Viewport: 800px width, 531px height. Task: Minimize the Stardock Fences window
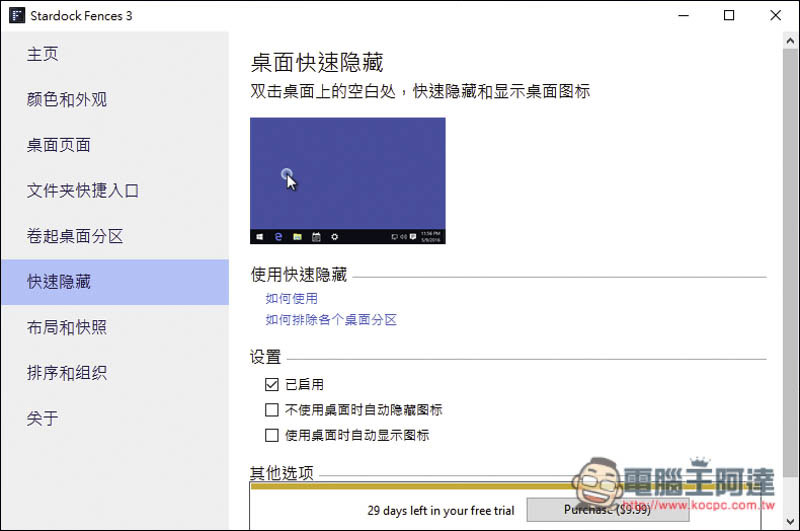[684, 15]
